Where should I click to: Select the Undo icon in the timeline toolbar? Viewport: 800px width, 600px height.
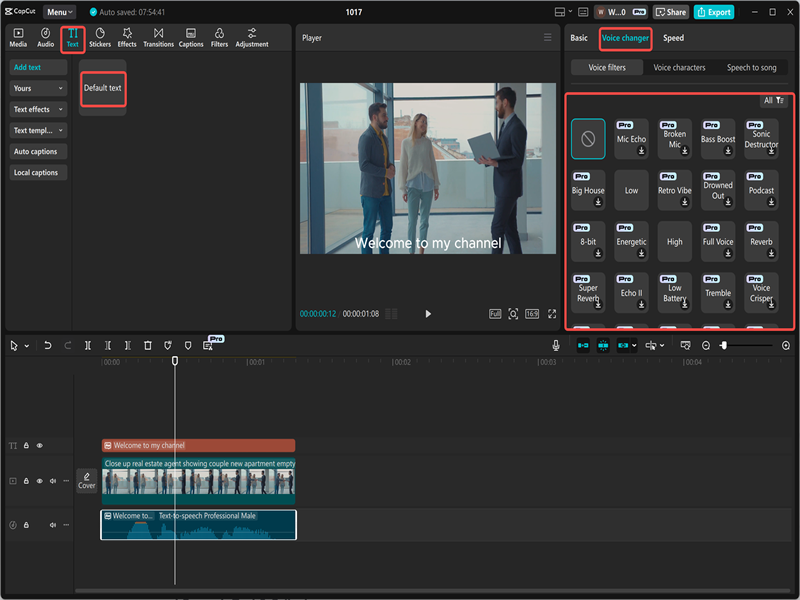(47, 345)
